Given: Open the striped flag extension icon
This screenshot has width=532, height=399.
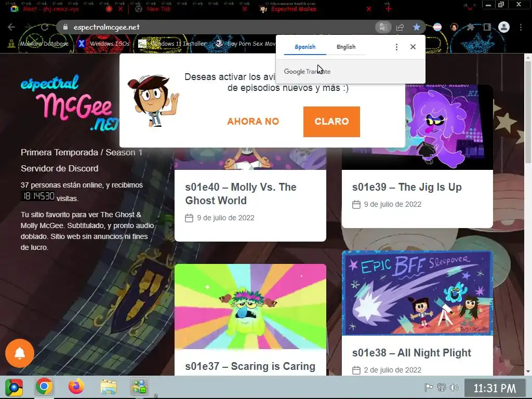Looking at the screenshot, I should pyautogui.click(x=437, y=27).
